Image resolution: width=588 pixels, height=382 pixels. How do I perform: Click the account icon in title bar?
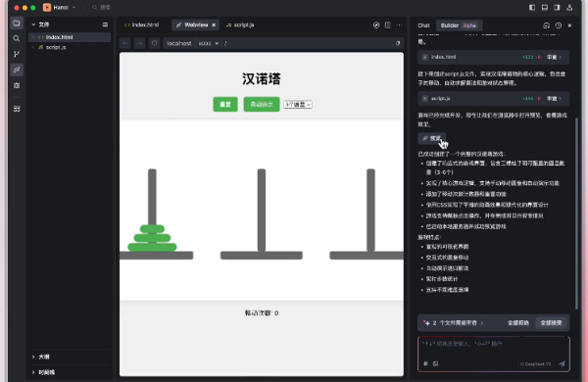point(569,8)
